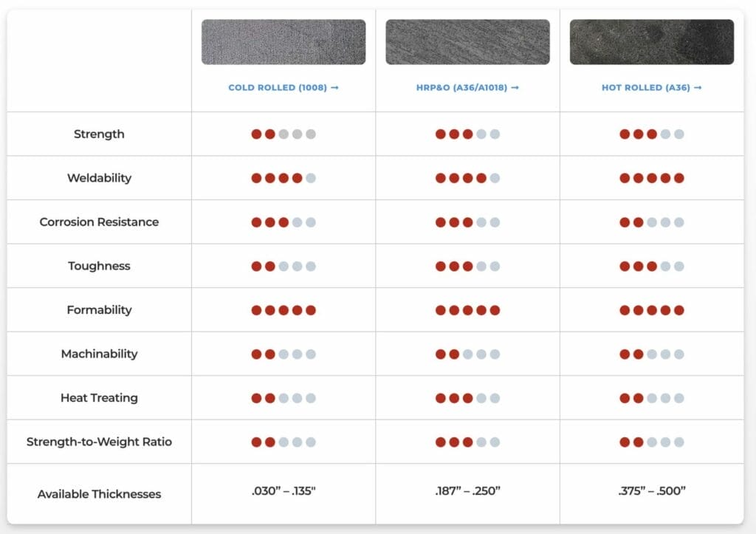The width and height of the screenshot is (756, 534).
Task: Open the HRP&O (A36/A1018) link
Action: pos(467,88)
